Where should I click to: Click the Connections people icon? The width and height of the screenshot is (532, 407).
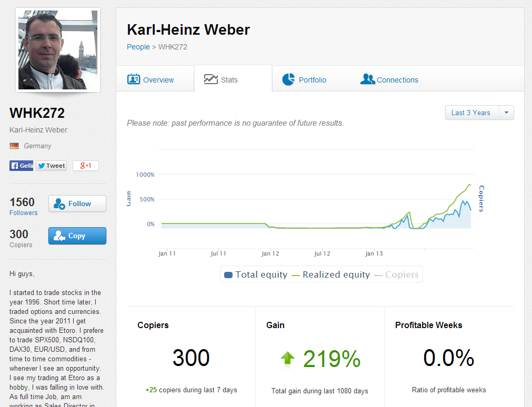[367, 79]
